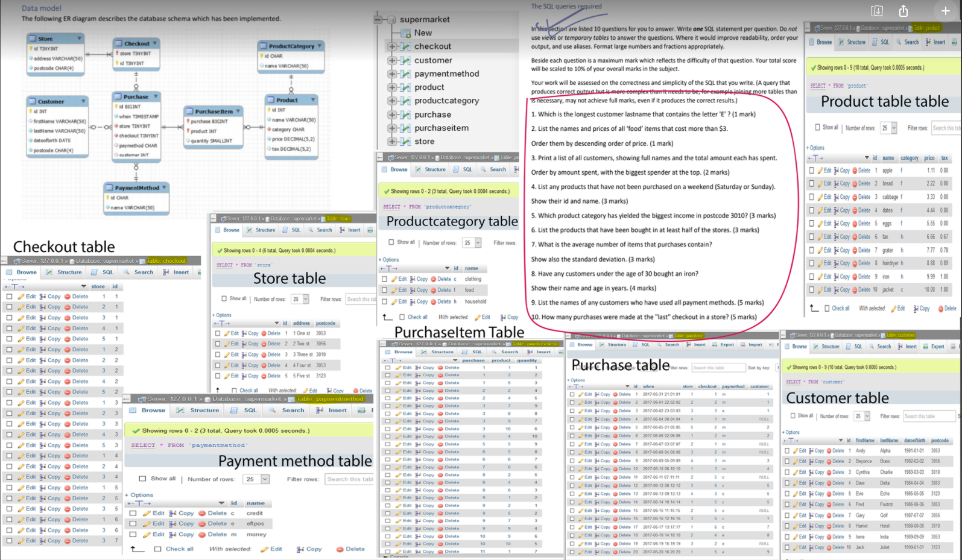Click the 'Table: paymentmethod' breadcrumb link
Image resolution: width=962 pixels, height=560 pixels.
coord(331,399)
